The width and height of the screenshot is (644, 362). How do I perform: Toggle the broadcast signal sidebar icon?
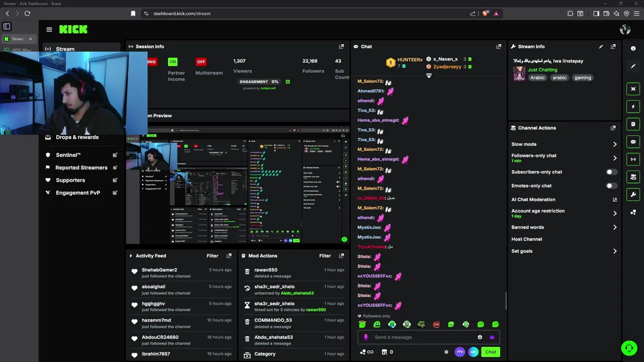pyautogui.click(x=633, y=159)
